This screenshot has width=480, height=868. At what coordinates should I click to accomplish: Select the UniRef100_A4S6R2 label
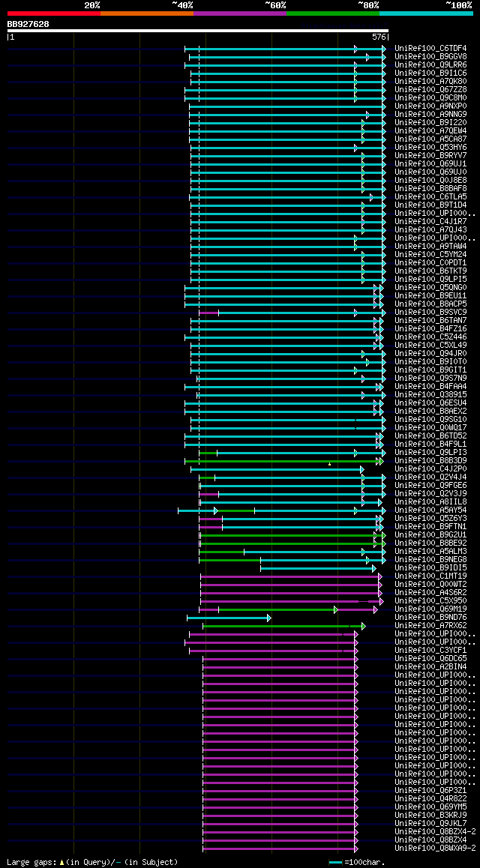[x=430, y=593]
